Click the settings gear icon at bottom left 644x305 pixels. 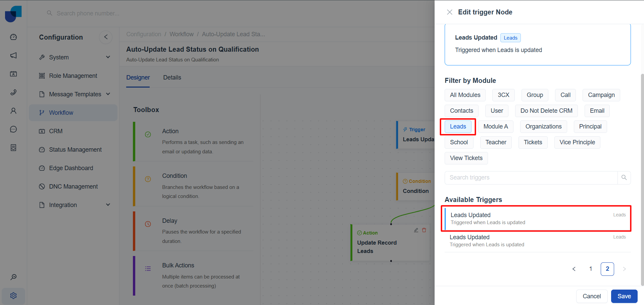[13, 296]
